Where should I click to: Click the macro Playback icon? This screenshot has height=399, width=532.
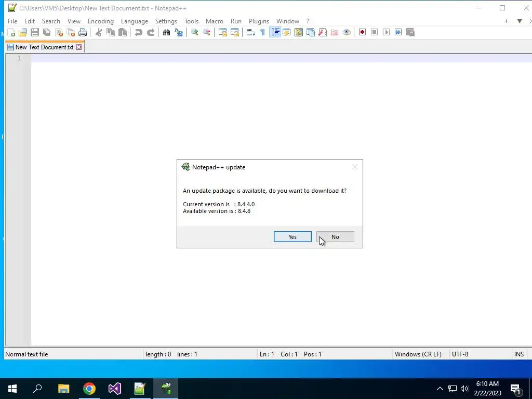click(386, 32)
